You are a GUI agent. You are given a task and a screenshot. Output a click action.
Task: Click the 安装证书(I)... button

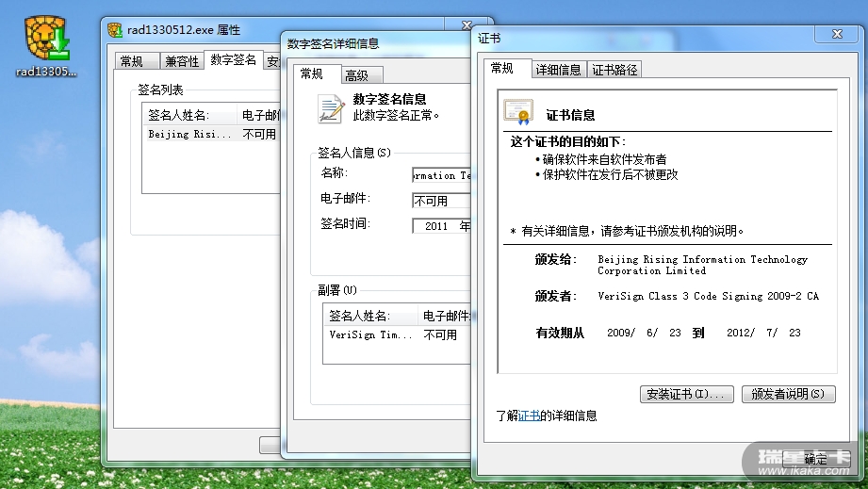686,394
